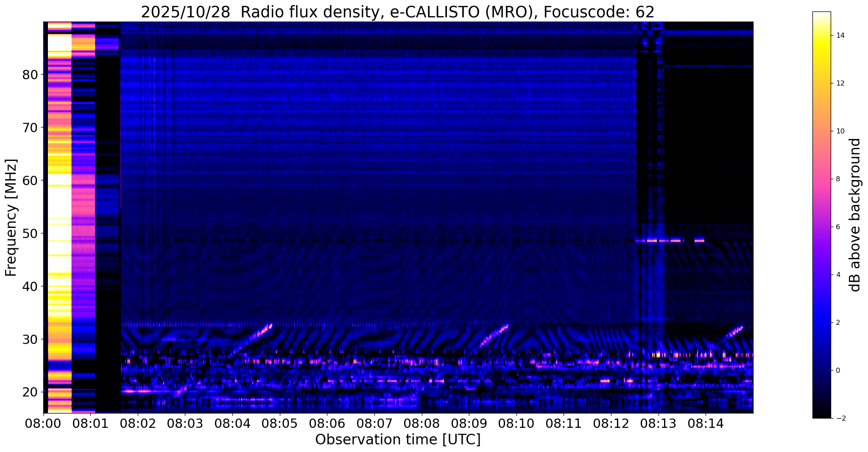The width and height of the screenshot is (868, 452).
Task: Select the 08:04 x-axis tick label
Action: pos(232,423)
